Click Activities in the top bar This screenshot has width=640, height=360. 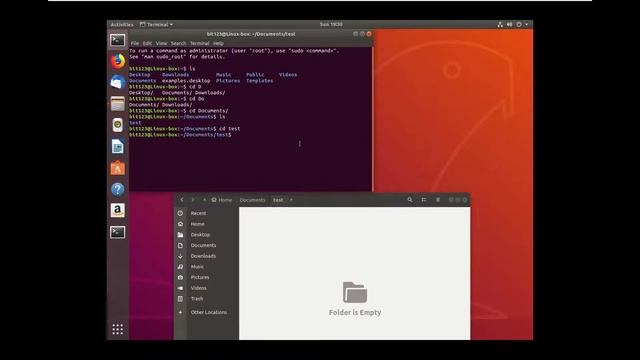point(122,24)
